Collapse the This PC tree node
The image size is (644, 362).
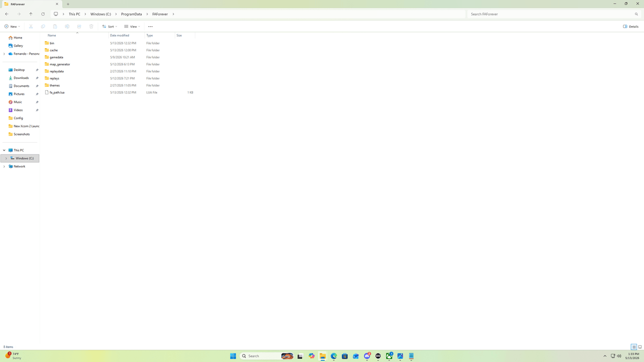(4, 150)
